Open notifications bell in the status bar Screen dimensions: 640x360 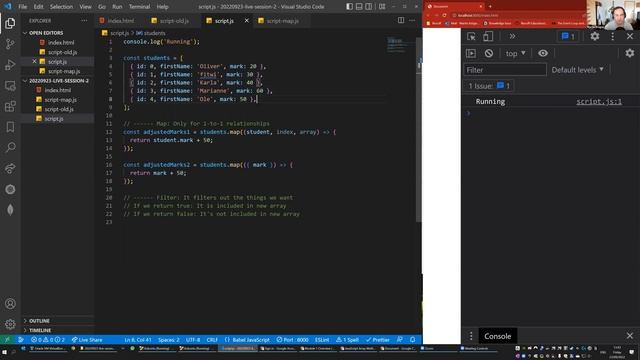(413, 340)
